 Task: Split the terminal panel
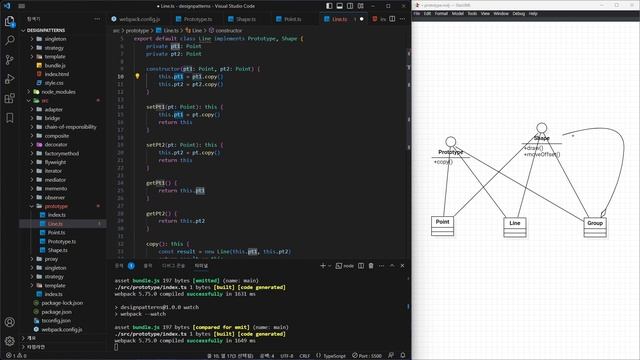click(361, 266)
